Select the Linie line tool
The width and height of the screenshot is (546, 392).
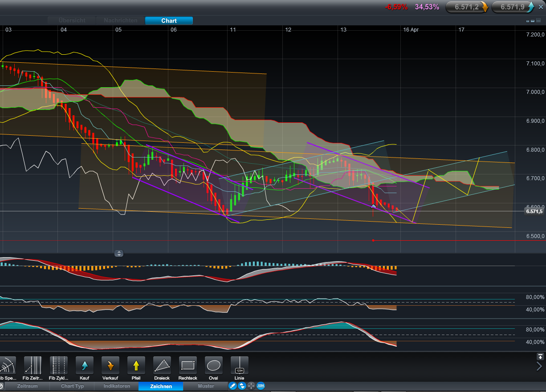pos(240,366)
